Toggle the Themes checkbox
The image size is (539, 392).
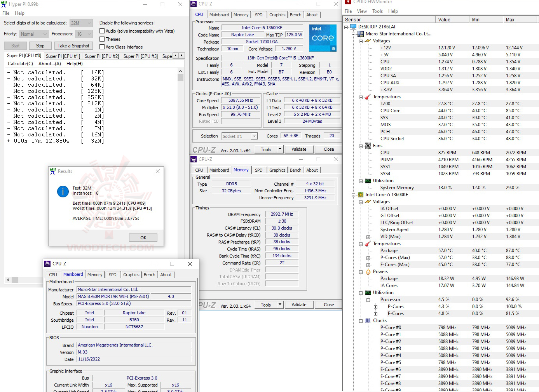102,39
